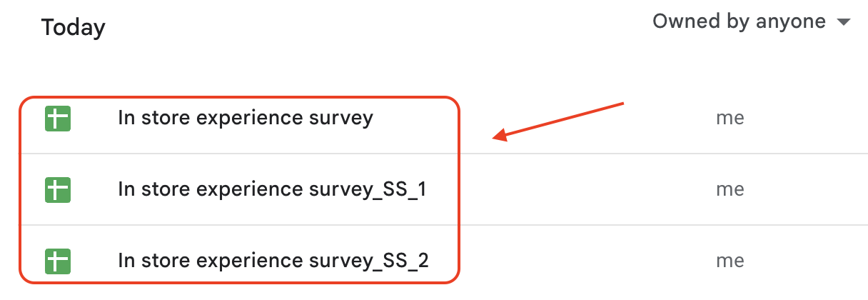Select the Sheets icon next to survey_SS_2

coord(58,261)
